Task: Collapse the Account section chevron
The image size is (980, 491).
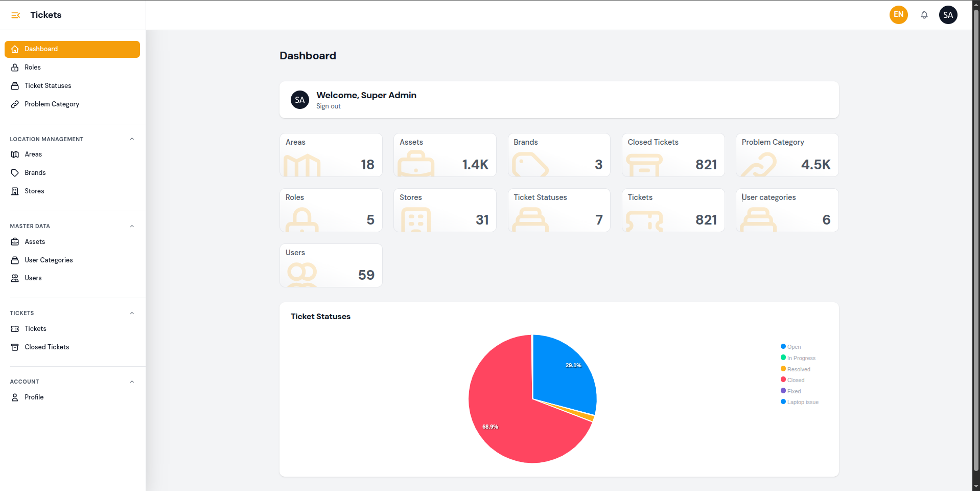Action: [132, 381]
